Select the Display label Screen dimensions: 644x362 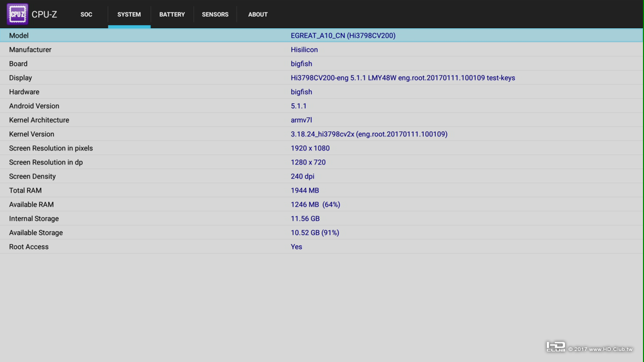(x=21, y=78)
